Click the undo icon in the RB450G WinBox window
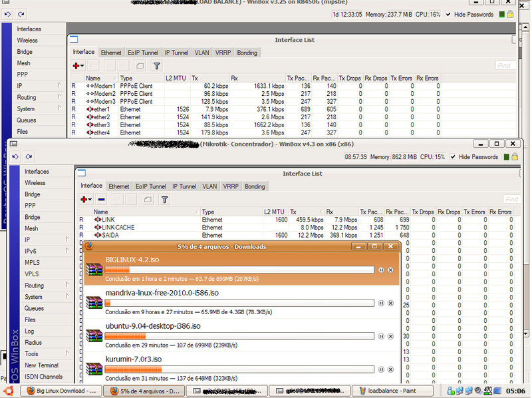 pos(7,14)
